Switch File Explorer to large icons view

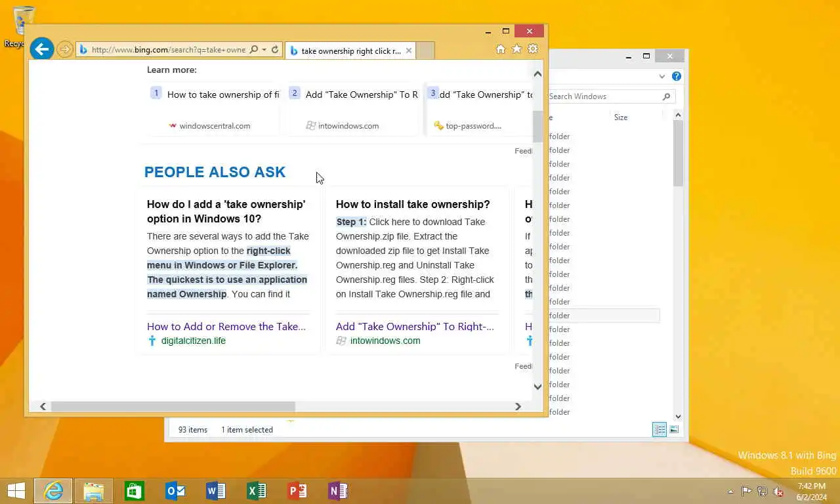click(x=674, y=429)
